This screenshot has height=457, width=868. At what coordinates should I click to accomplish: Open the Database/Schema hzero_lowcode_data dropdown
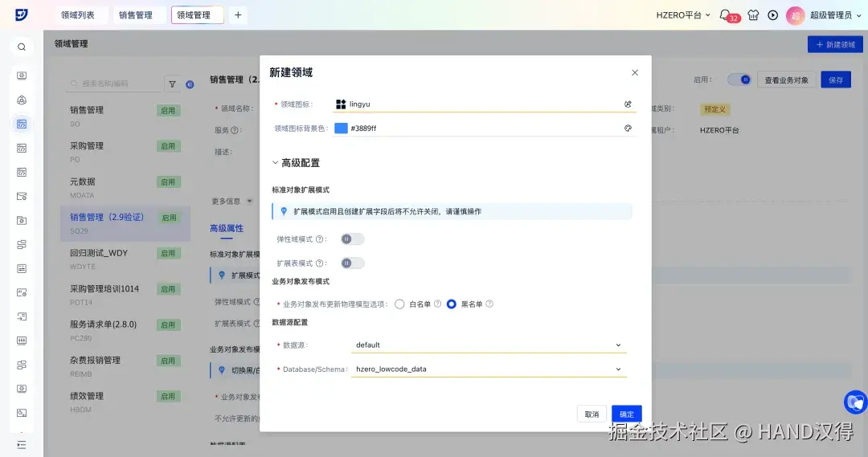click(489, 369)
